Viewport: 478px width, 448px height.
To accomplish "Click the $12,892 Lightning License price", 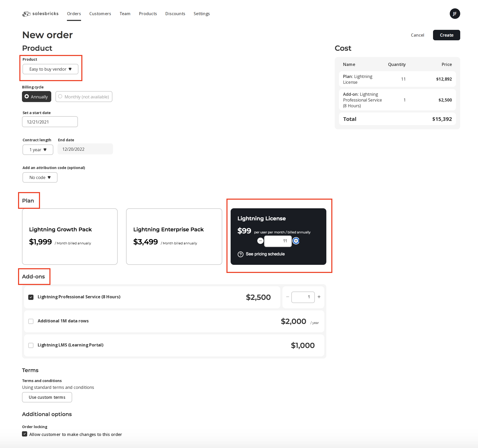I will (x=444, y=79).
